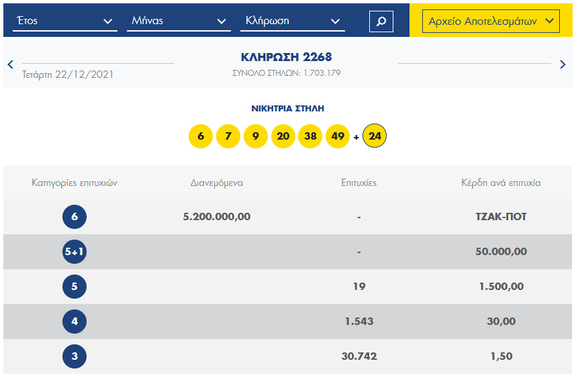Click the ΤΖΑΚ-ΠΟΤ jackpot cell
Image resolution: width=576 pixels, height=392 pixels.
pos(501,217)
